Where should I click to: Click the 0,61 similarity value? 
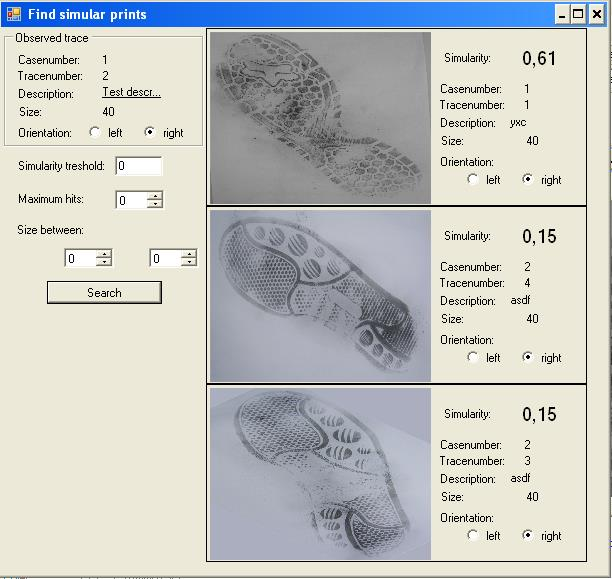click(x=539, y=59)
